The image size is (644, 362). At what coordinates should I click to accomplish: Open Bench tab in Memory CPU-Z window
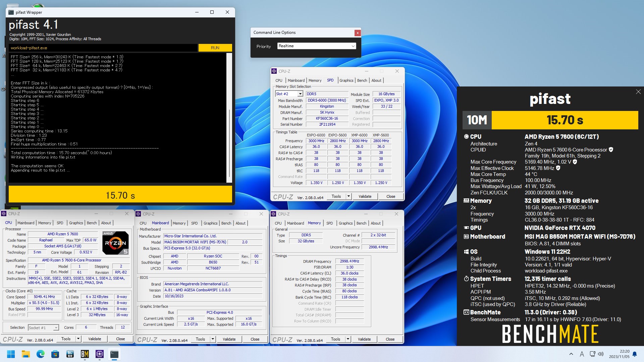[x=361, y=223]
